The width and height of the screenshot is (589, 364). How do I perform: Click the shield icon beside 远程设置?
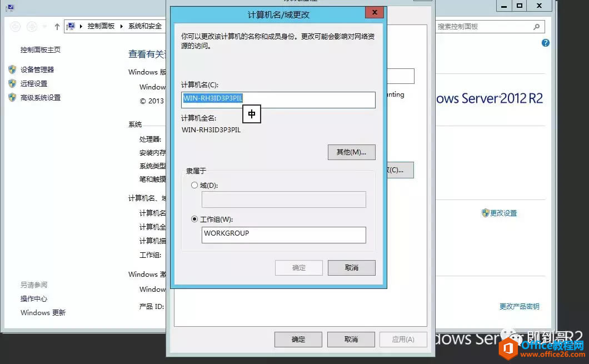(12, 83)
